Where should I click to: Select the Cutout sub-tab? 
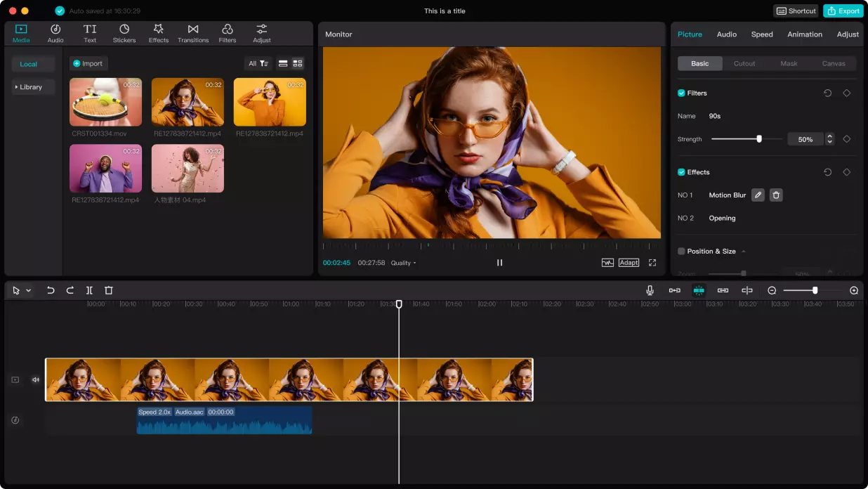pos(744,63)
